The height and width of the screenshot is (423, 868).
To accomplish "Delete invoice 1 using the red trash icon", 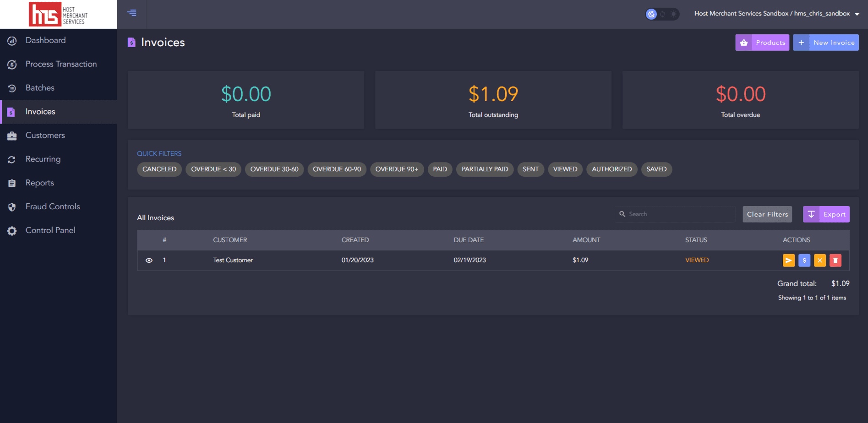I will point(835,260).
